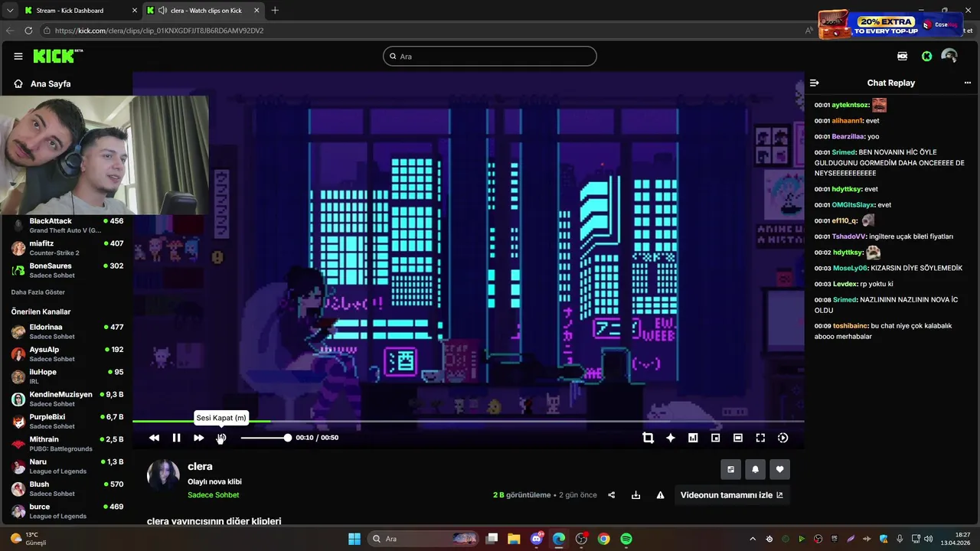Open the tab search dropdown arrow

(10, 11)
